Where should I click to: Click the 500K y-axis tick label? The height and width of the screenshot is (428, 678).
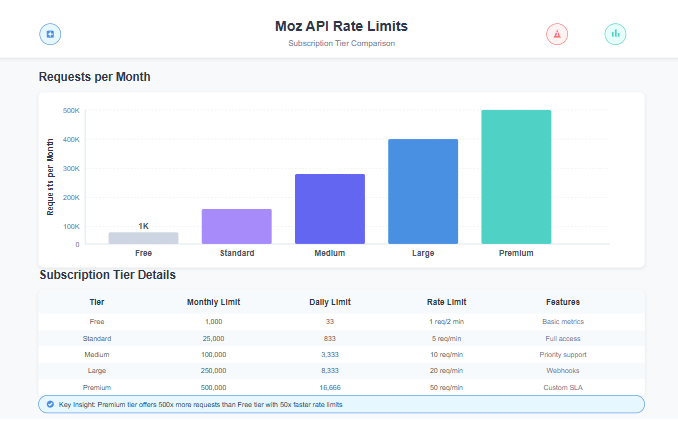coord(71,111)
